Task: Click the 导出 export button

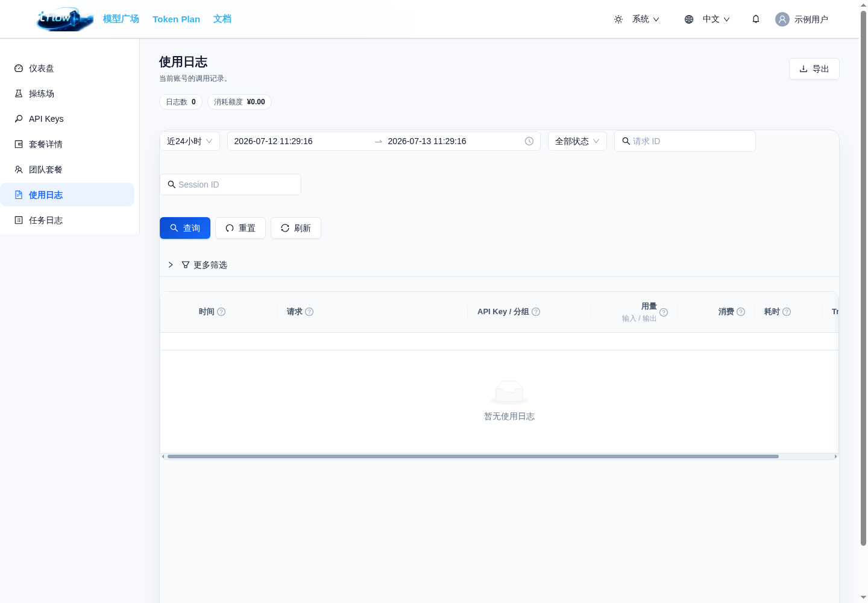Action: 814,69
